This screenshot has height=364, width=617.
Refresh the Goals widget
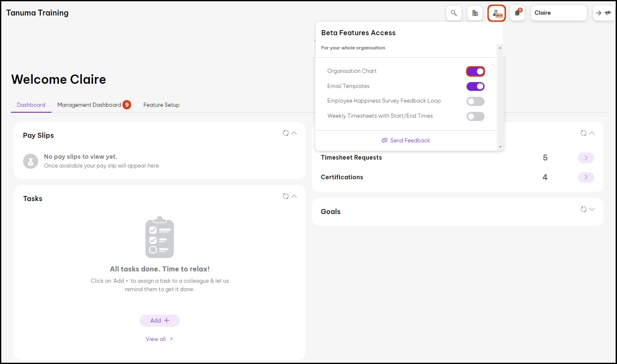point(583,209)
